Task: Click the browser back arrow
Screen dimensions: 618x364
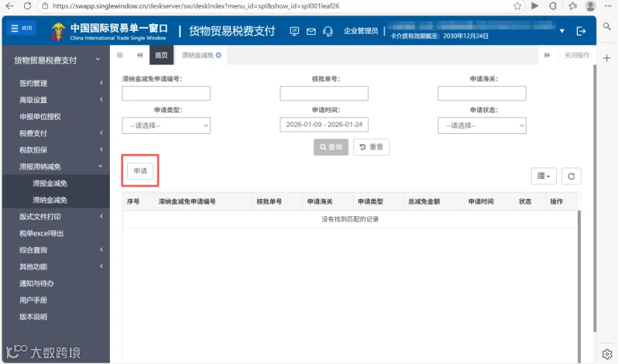Action: pos(10,6)
